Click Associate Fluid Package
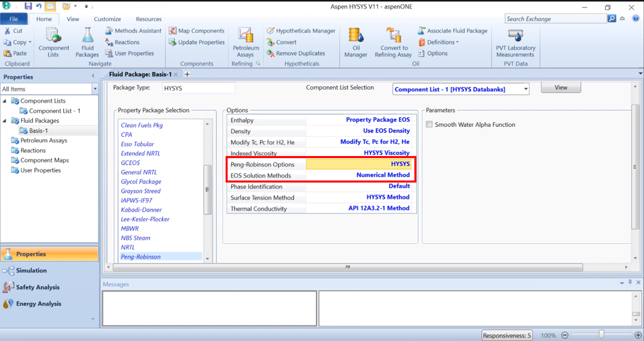This screenshot has width=644, height=341. tap(452, 31)
